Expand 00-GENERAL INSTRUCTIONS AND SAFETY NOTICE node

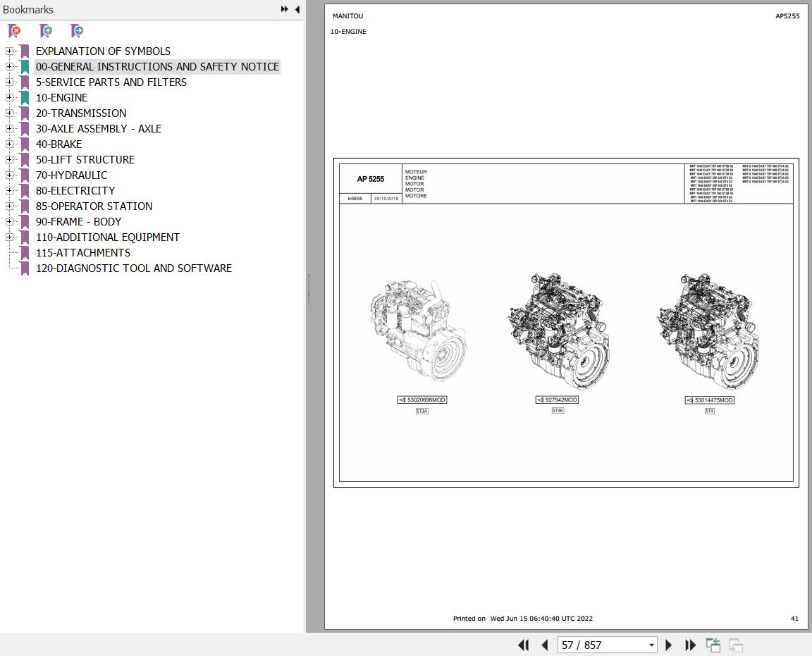coord(8,67)
